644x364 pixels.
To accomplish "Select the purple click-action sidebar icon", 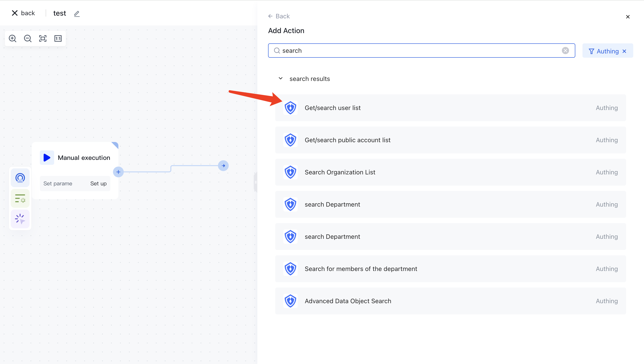I will [x=20, y=219].
